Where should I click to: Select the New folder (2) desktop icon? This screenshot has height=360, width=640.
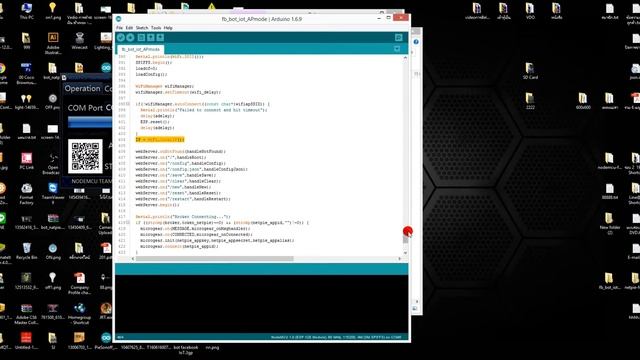(x=609, y=223)
